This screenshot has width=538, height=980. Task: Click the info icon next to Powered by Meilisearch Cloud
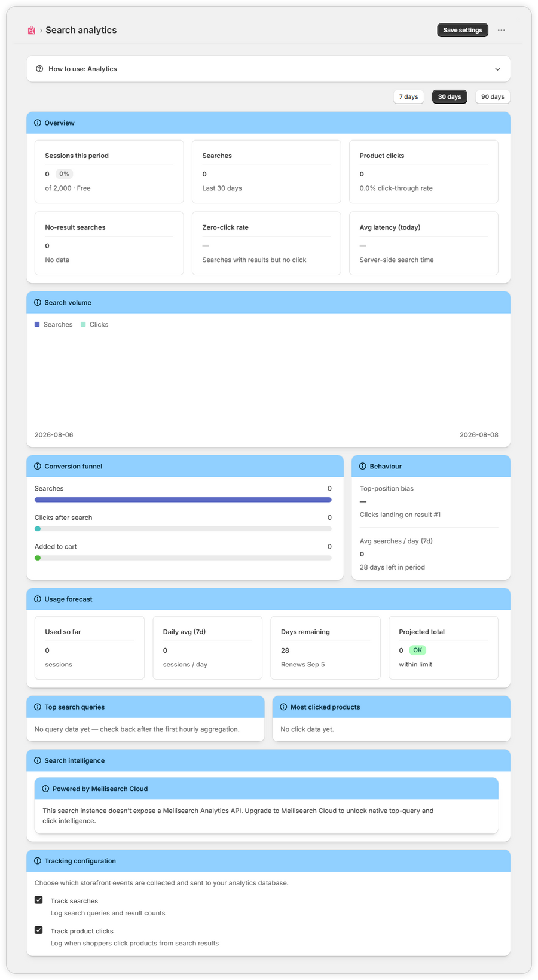pyautogui.click(x=45, y=789)
